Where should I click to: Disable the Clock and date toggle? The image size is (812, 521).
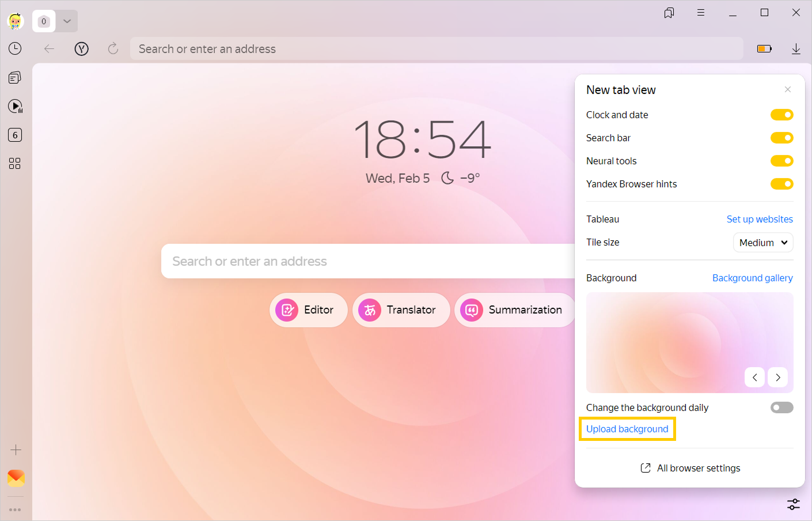(781, 115)
